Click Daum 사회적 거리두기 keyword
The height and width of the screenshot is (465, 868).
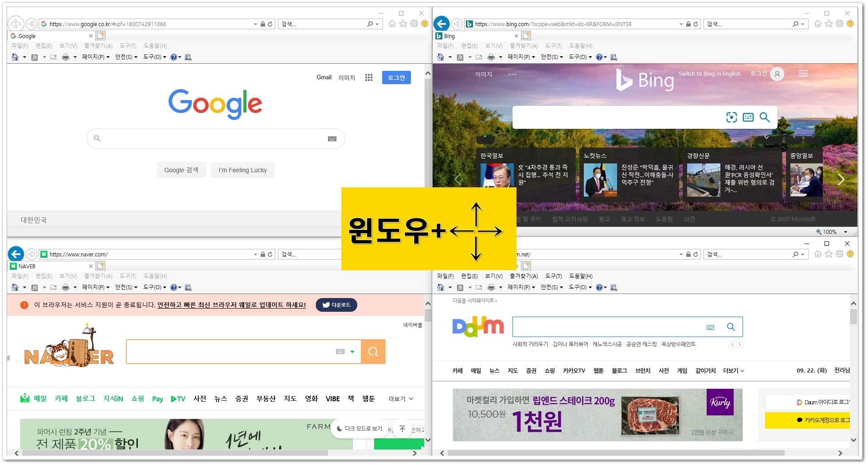click(530, 344)
